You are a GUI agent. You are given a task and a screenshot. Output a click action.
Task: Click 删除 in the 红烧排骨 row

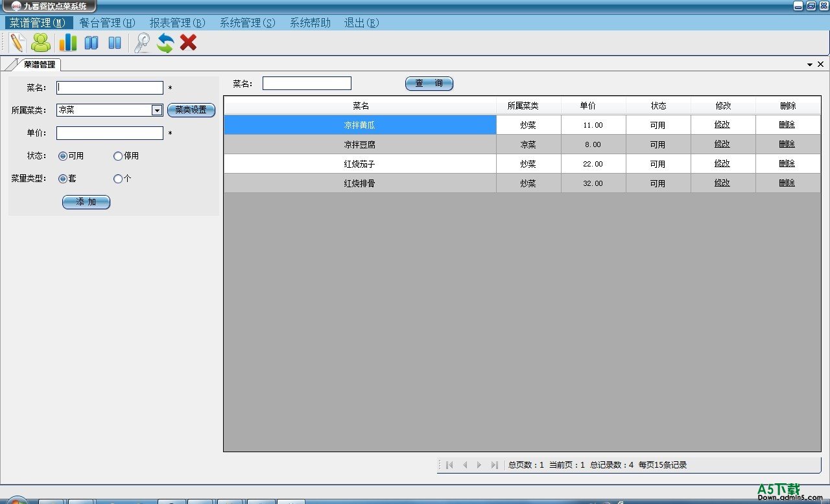click(x=787, y=183)
